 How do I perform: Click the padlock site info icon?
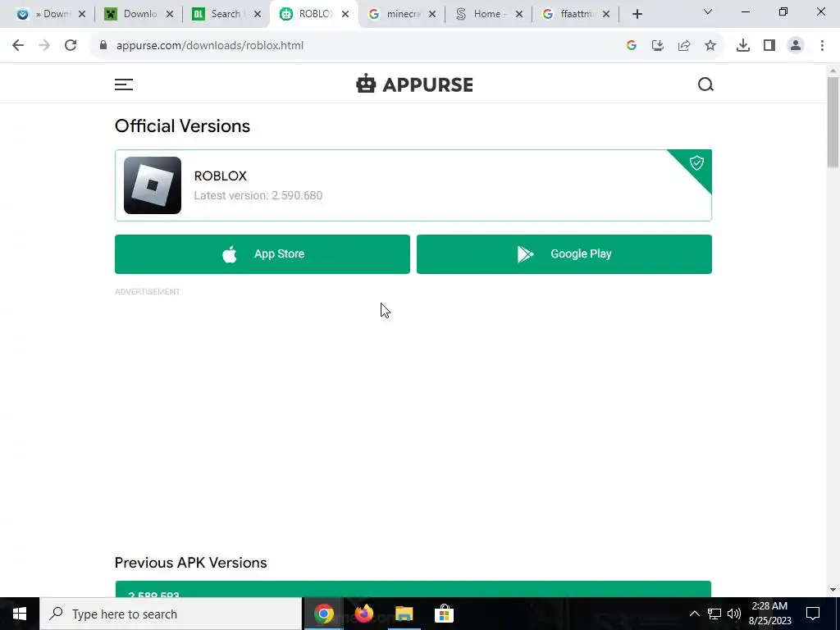(x=103, y=46)
